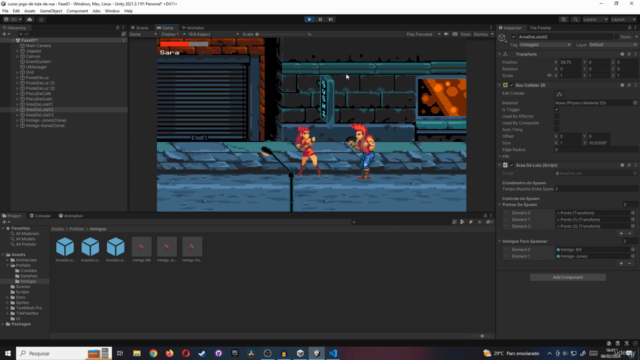This screenshot has width=640, height=360.
Task: Open the Component menu
Action: coord(77,11)
